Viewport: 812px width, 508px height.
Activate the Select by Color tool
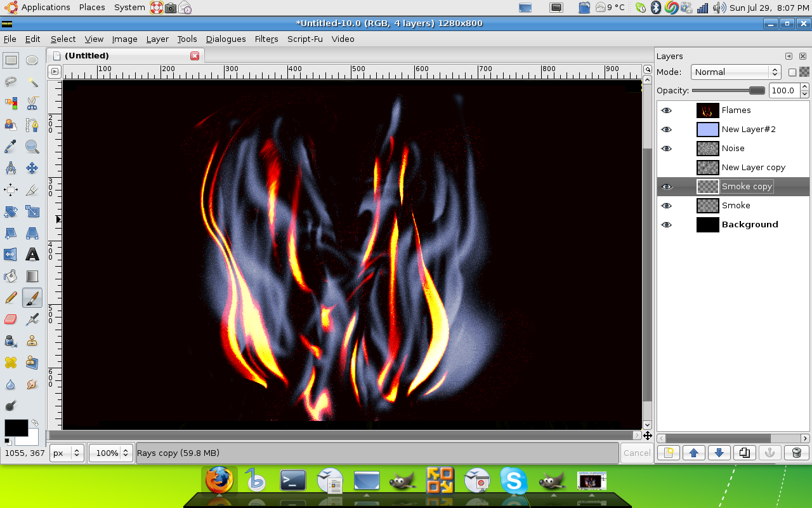pos(11,103)
